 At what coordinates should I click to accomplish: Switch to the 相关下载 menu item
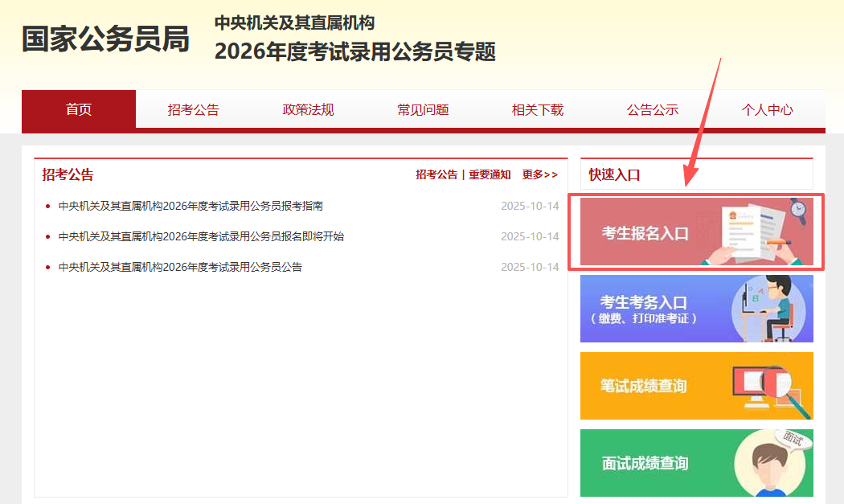tap(538, 110)
